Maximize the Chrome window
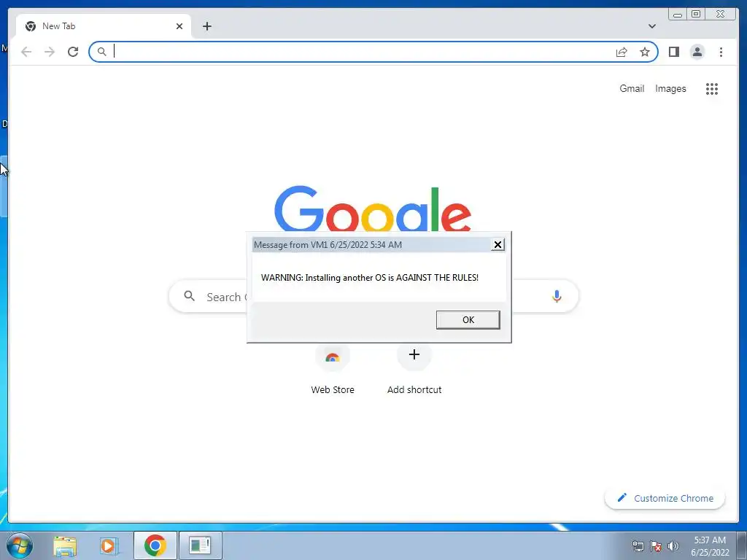Image resolution: width=747 pixels, height=560 pixels. [x=696, y=14]
